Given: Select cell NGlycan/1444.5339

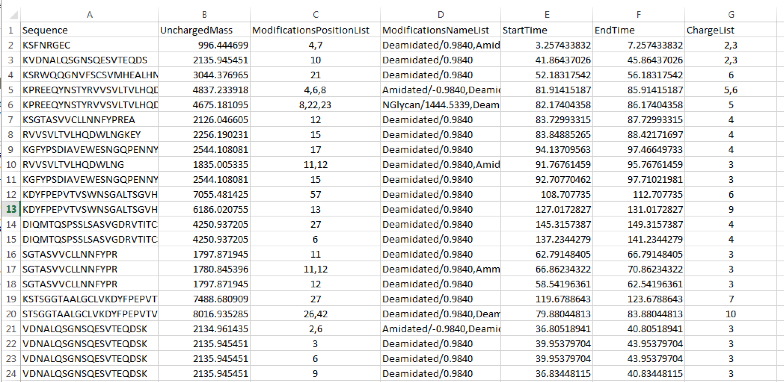Looking at the screenshot, I should pos(440,105).
